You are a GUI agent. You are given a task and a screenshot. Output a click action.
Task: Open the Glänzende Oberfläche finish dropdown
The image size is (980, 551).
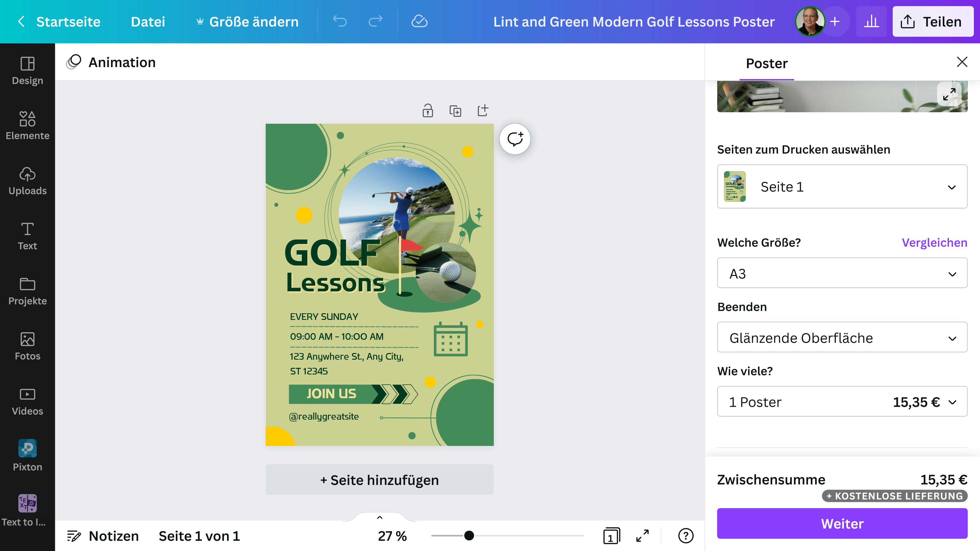(x=842, y=337)
